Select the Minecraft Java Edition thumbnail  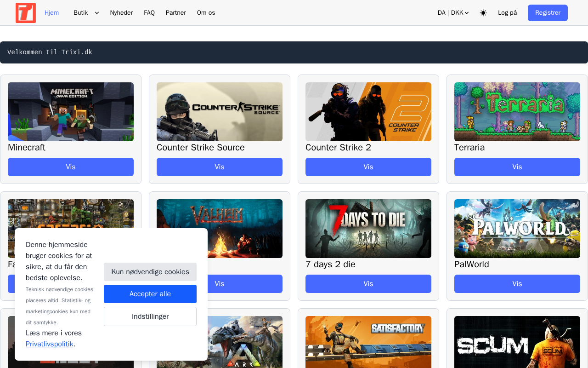71,112
